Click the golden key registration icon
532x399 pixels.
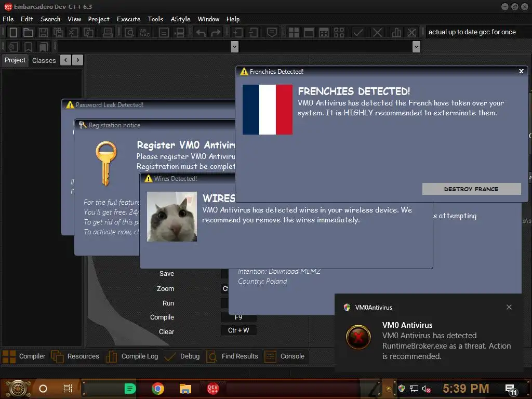pos(106,163)
